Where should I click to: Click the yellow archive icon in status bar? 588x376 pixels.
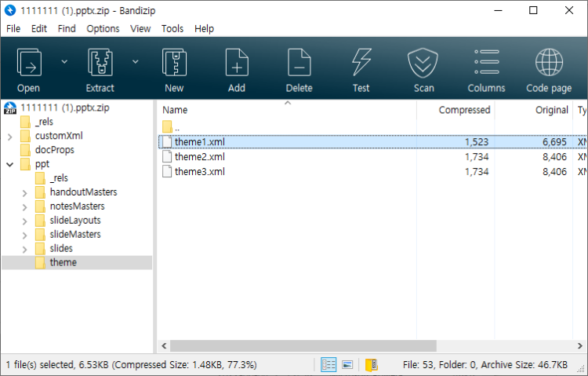click(372, 365)
